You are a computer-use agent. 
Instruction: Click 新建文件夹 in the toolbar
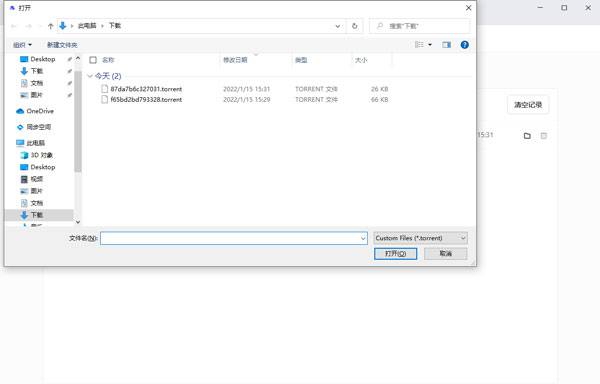62,45
